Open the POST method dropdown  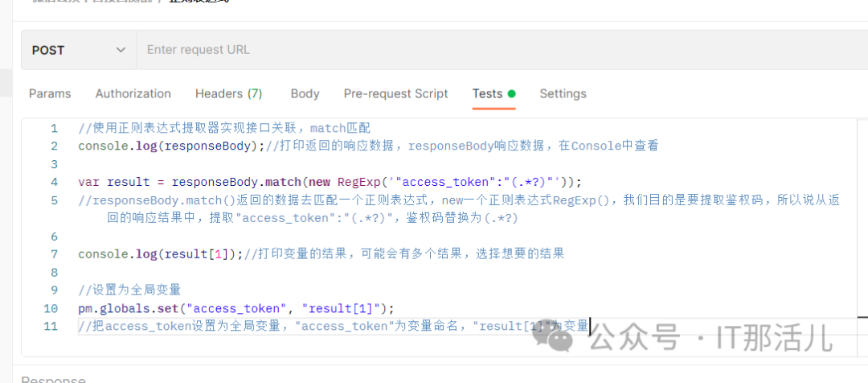click(x=79, y=50)
